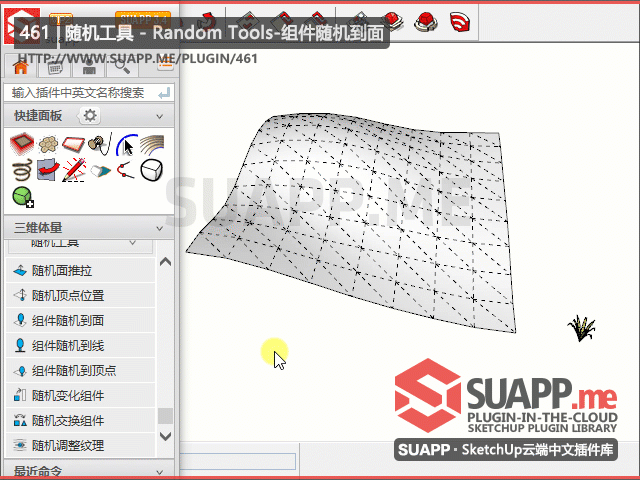The width and height of the screenshot is (640, 480).
Task: Select the blue arc with cursor tool
Action: click(x=126, y=144)
